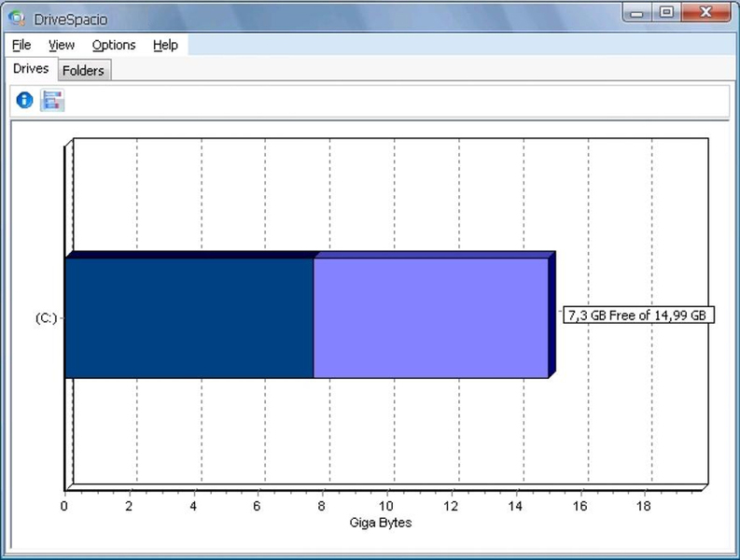Click the 10 mark on the axis
Viewport: 740px width, 560px height.
386,506
